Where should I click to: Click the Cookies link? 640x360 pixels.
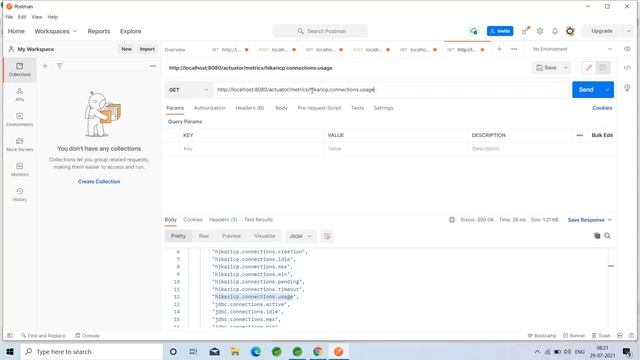tap(602, 108)
